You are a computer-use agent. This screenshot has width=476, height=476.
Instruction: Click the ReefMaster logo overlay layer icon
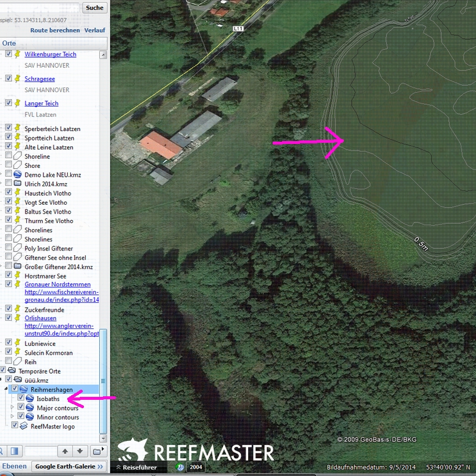(23, 426)
